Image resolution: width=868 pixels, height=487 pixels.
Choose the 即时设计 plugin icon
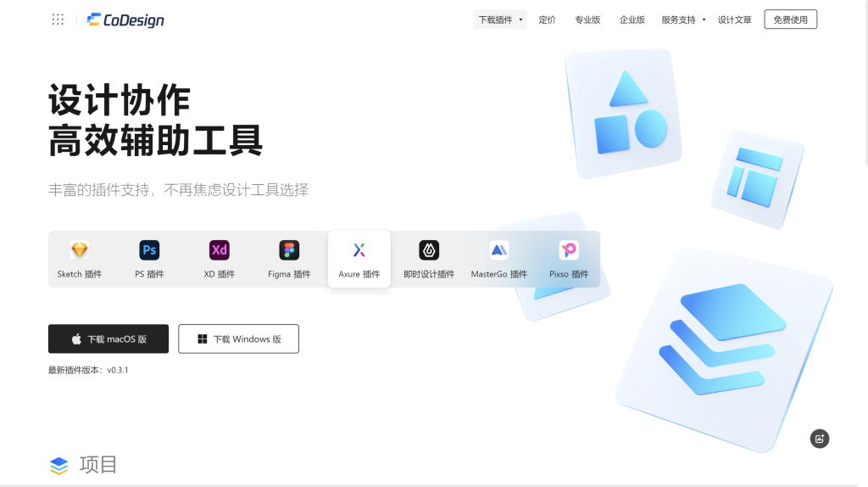(x=429, y=250)
